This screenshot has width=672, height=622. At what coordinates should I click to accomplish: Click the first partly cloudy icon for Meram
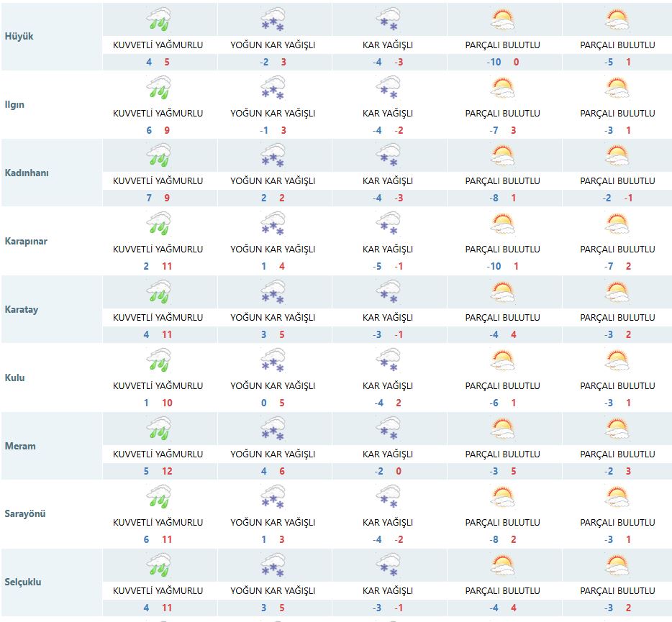coord(503,429)
